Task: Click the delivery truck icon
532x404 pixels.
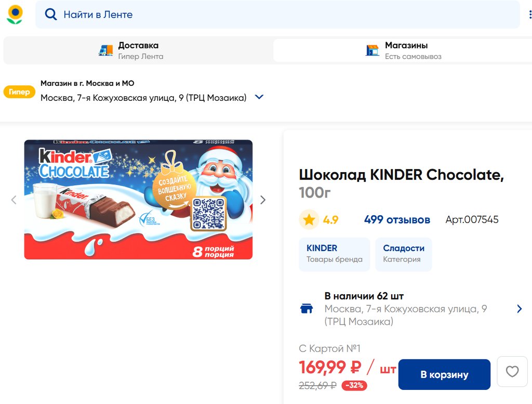Action: (106, 50)
